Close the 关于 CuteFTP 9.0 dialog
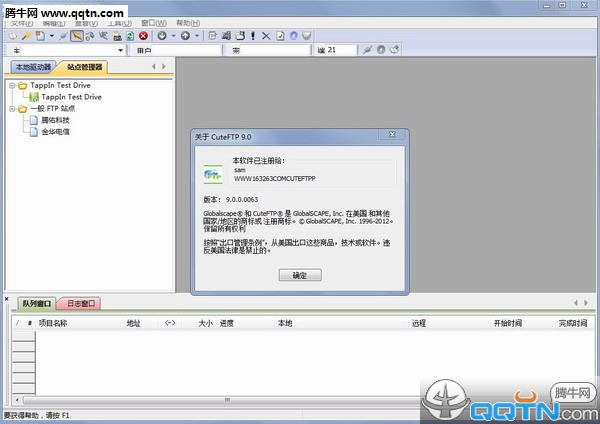 click(392, 134)
